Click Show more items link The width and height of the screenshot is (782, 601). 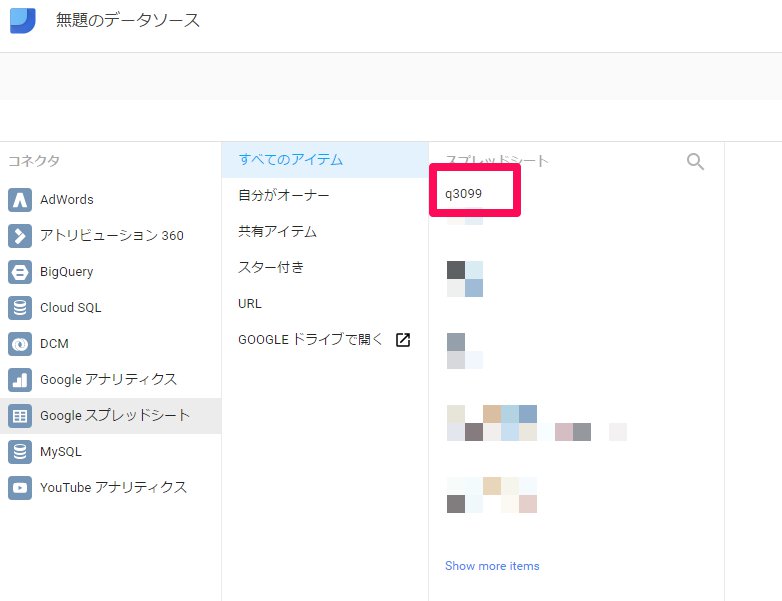(x=492, y=566)
